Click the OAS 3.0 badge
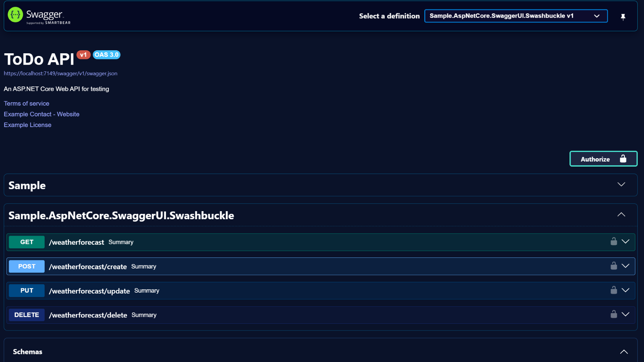644x362 pixels. click(x=106, y=55)
